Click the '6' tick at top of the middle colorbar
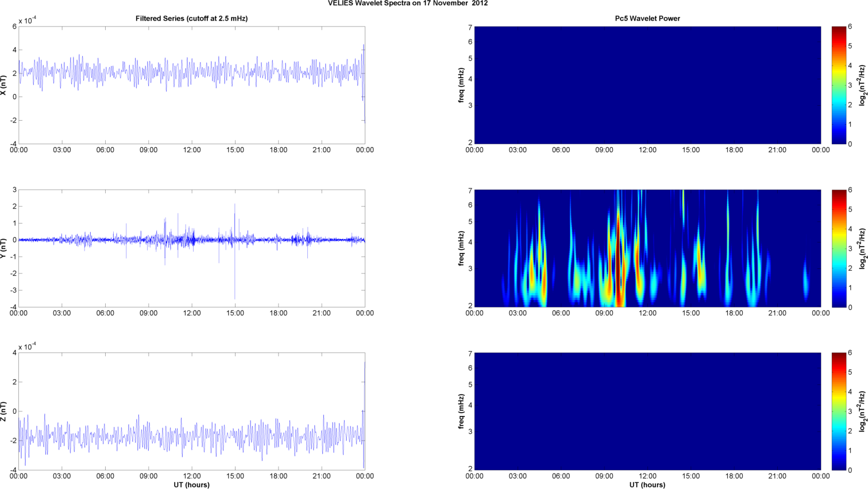 click(x=850, y=190)
